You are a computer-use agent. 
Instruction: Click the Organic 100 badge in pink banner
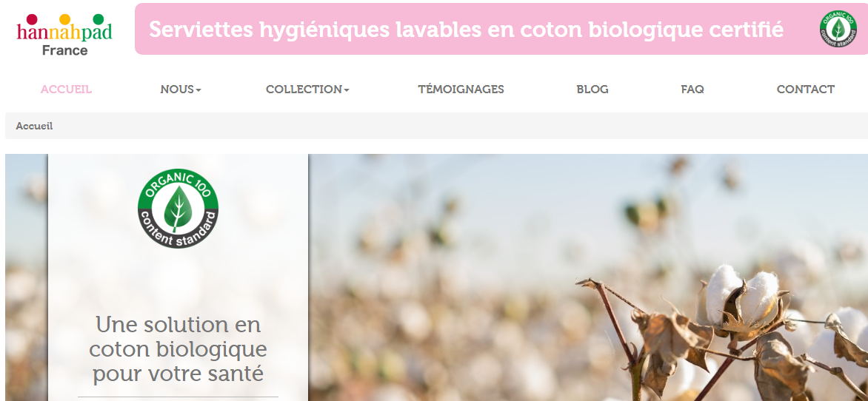pos(838,29)
